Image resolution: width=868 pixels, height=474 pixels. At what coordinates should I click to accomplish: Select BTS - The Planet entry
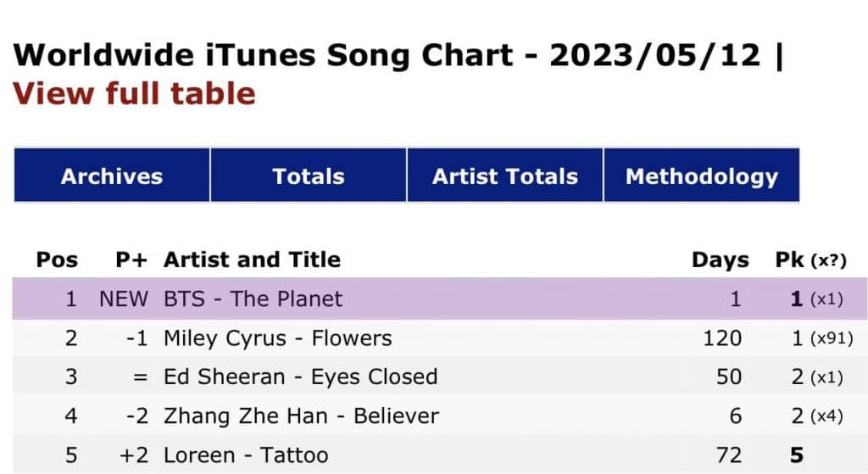click(x=253, y=298)
